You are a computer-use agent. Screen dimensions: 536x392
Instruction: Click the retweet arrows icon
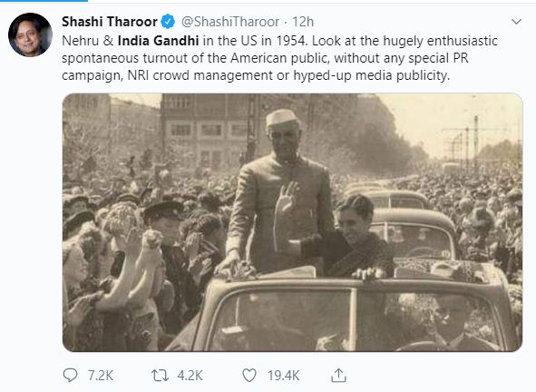click(x=160, y=376)
